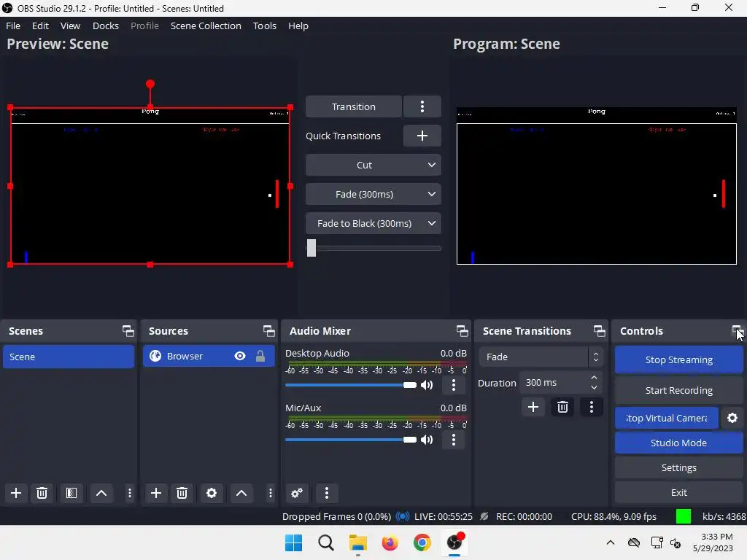Open the Tools menu
This screenshot has height=560, width=747.
pos(264,26)
